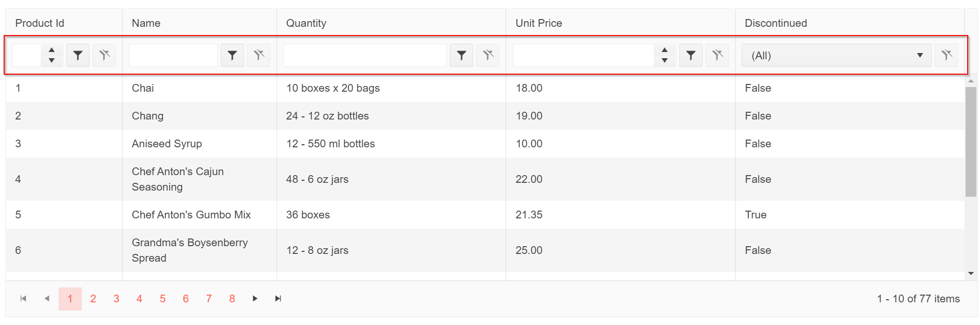This screenshot has width=980, height=325.
Task: Click the Name filter text box
Action: click(x=173, y=55)
